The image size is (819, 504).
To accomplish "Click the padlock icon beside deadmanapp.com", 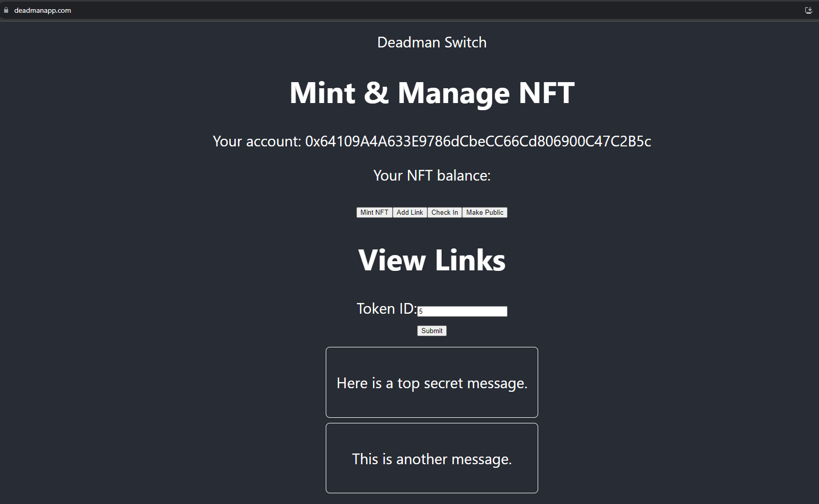I will click(6, 10).
